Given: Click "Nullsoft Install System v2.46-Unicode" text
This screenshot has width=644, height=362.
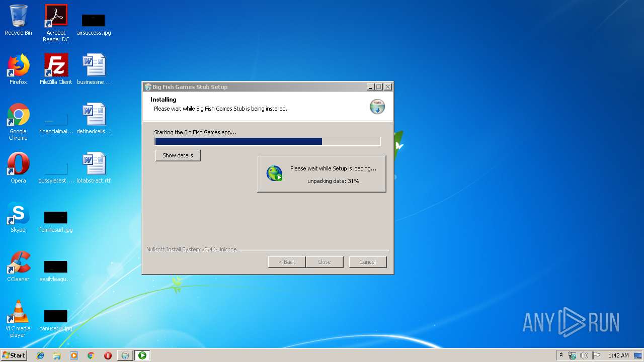Looking at the screenshot, I should pyautogui.click(x=191, y=249).
